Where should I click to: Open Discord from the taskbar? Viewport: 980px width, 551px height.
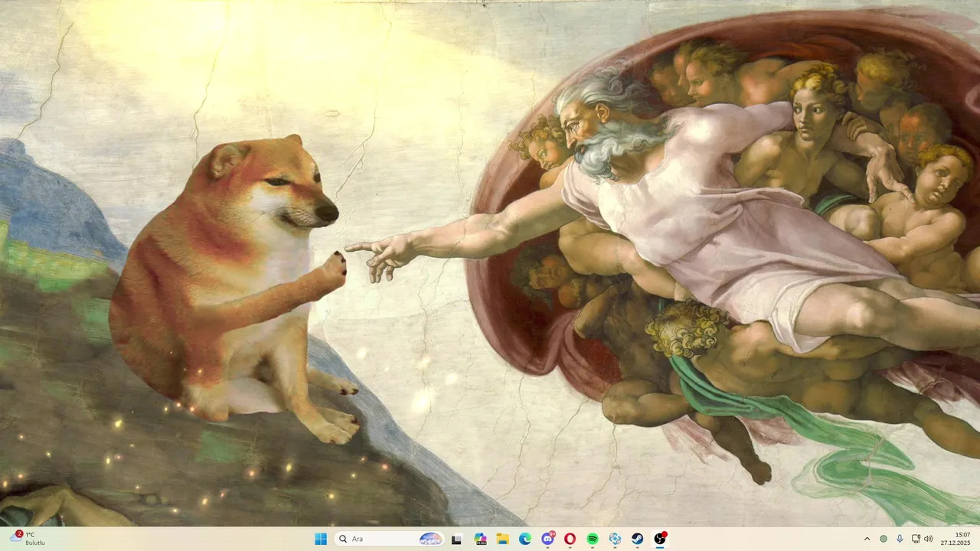547,539
